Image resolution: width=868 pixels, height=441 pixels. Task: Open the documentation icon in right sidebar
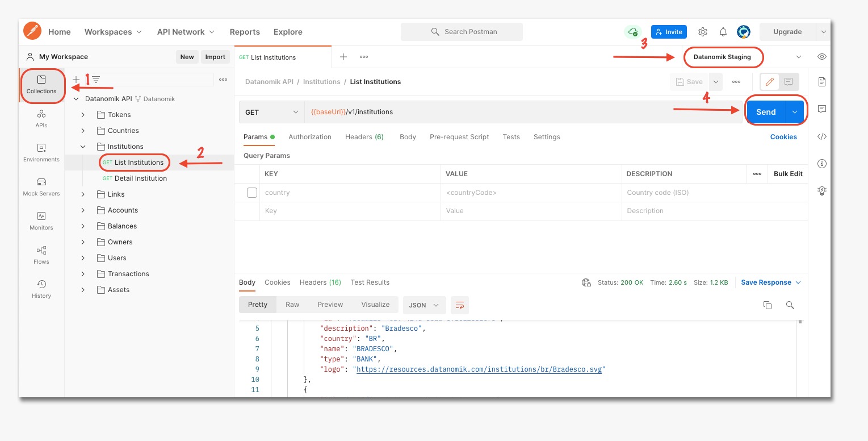(821, 82)
